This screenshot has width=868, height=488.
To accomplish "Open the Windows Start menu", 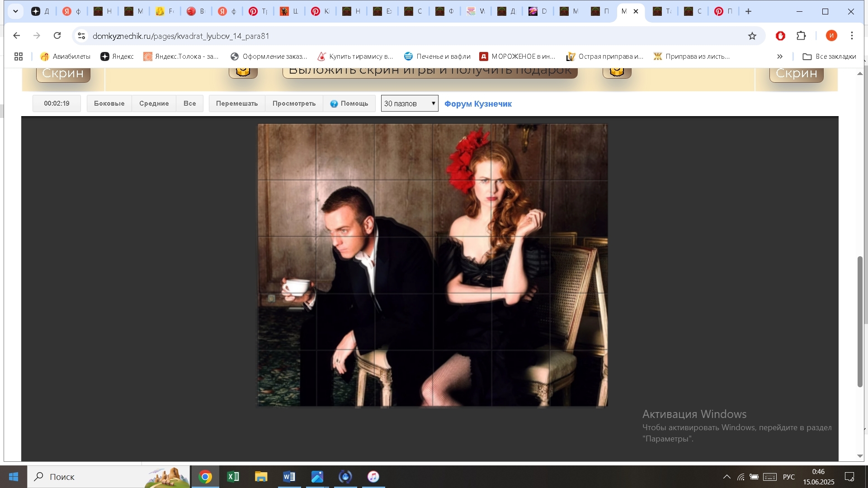I will tap(14, 477).
